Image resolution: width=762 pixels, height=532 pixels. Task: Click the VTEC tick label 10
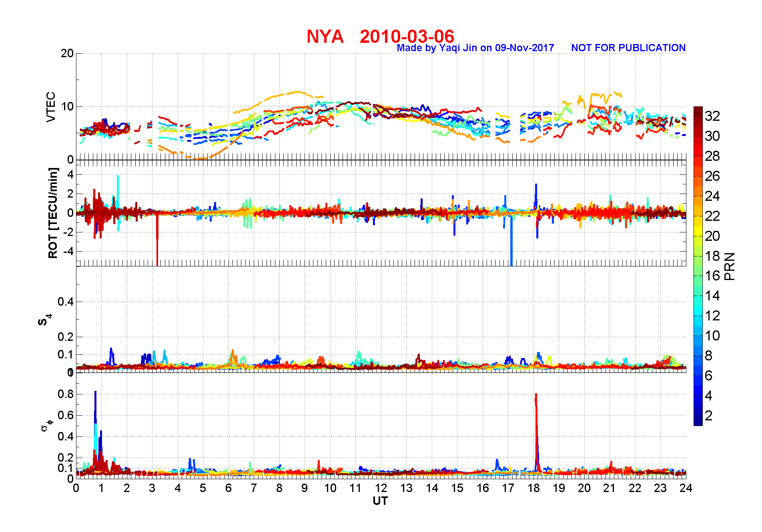point(67,106)
